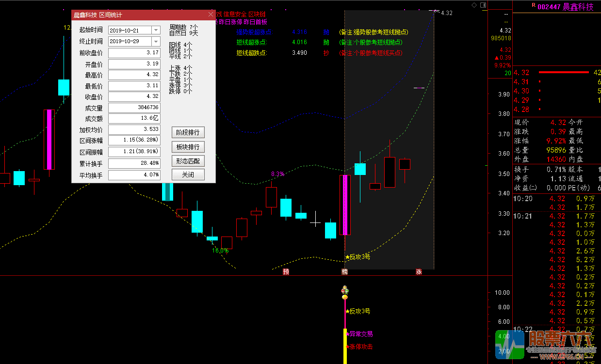Open the 起始时间 date dropdown

[155, 31]
